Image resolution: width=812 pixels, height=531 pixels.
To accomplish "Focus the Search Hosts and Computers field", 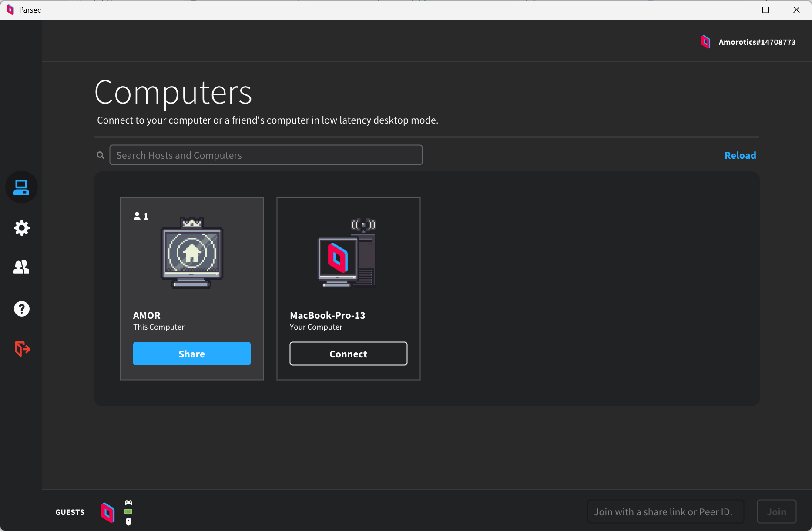I will click(266, 155).
